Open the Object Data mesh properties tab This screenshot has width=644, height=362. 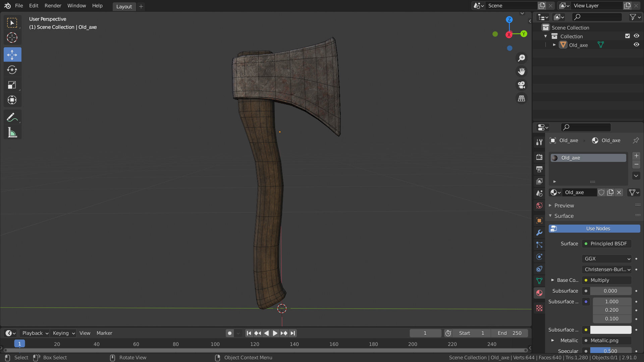coord(539,281)
